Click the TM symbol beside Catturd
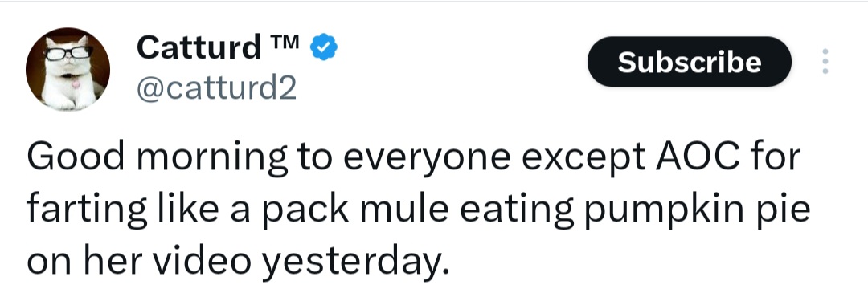The image size is (868, 297). tap(285, 41)
